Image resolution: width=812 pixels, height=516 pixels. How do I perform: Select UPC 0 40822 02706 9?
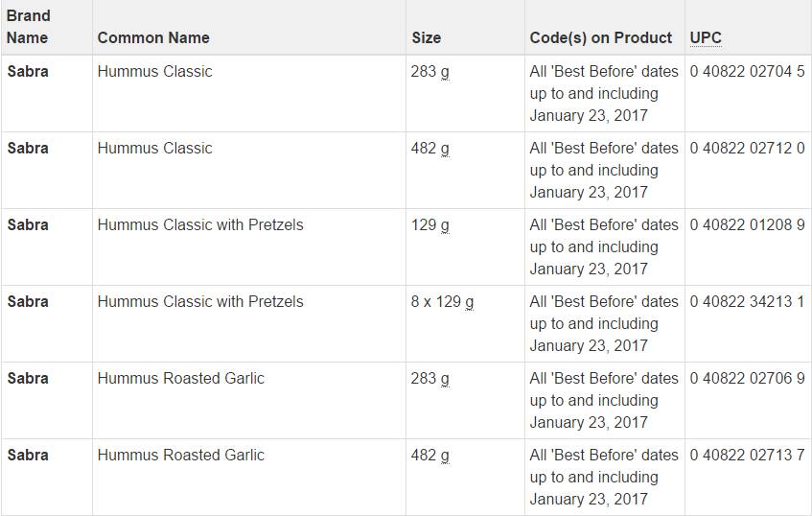(747, 378)
